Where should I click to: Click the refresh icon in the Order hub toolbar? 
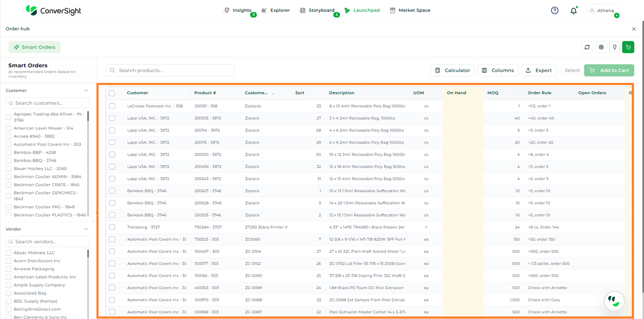tap(587, 47)
